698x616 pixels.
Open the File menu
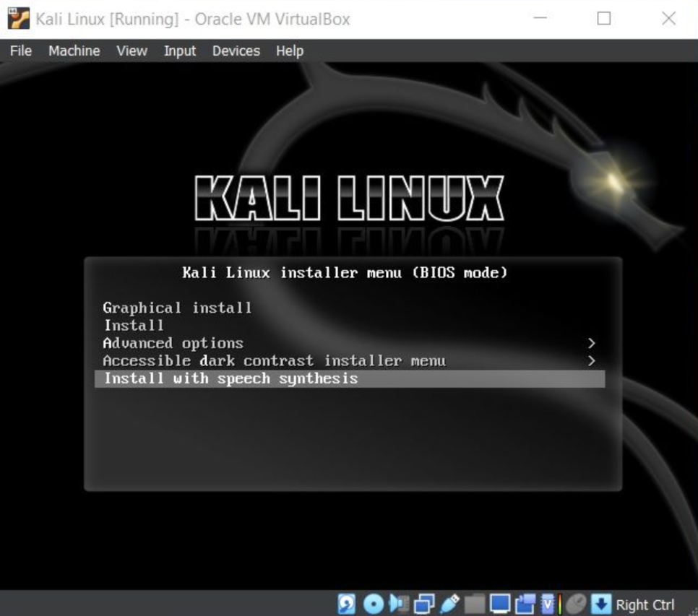pyautogui.click(x=20, y=51)
